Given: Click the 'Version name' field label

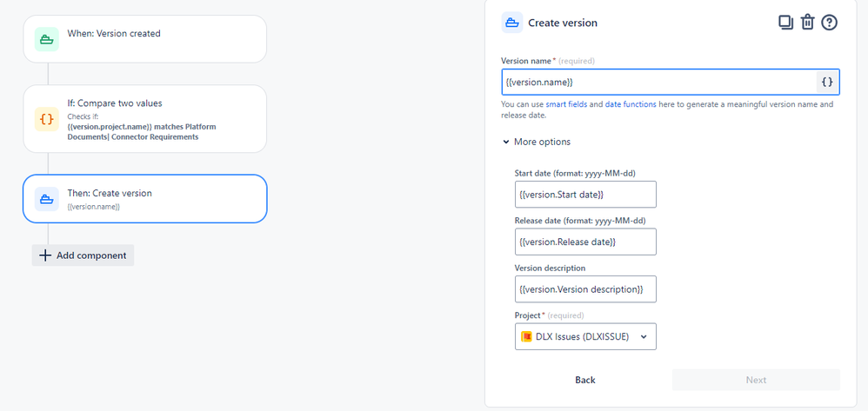Looking at the screenshot, I should click(526, 60).
